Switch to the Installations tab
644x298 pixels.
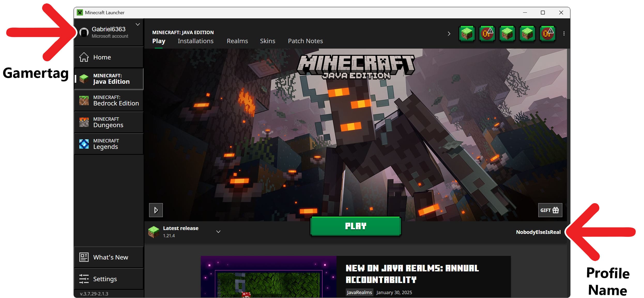coord(196,41)
